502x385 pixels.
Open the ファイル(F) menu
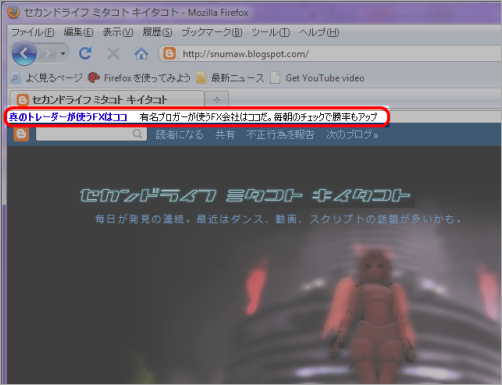pyautogui.click(x=33, y=32)
